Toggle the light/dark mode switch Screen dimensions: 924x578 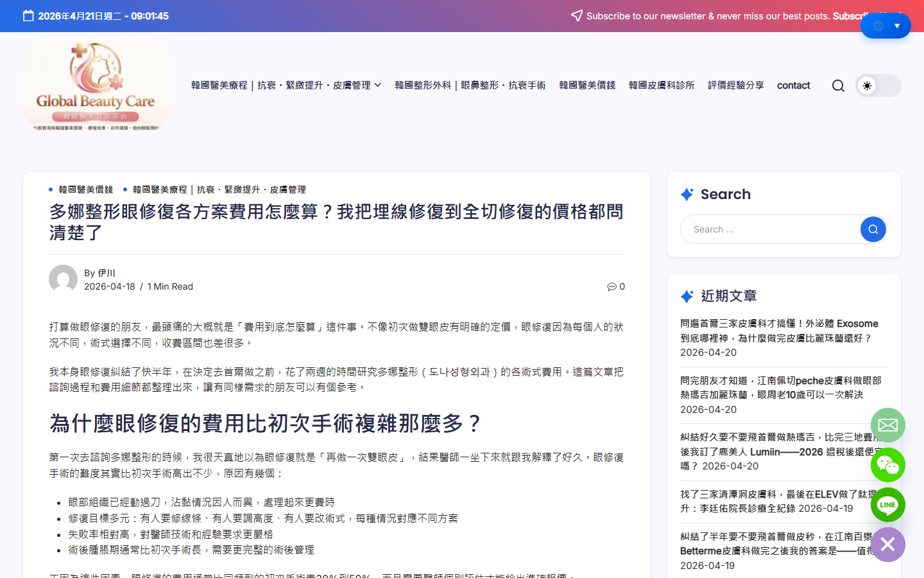pyautogui.click(x=878, y=85)
